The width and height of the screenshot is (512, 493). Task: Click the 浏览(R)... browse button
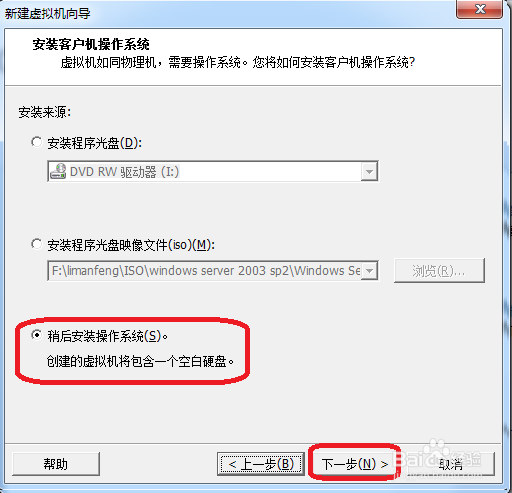(x=439, y=271)
